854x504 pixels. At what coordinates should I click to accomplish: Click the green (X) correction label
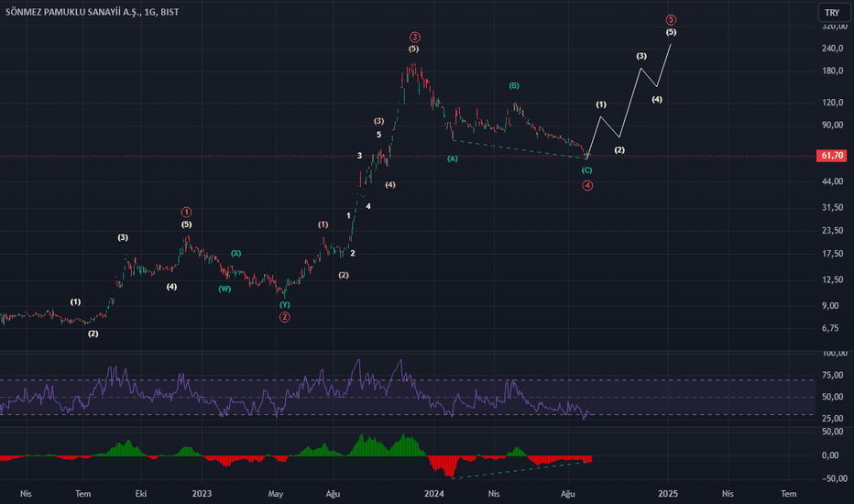(x=235, y=253)
